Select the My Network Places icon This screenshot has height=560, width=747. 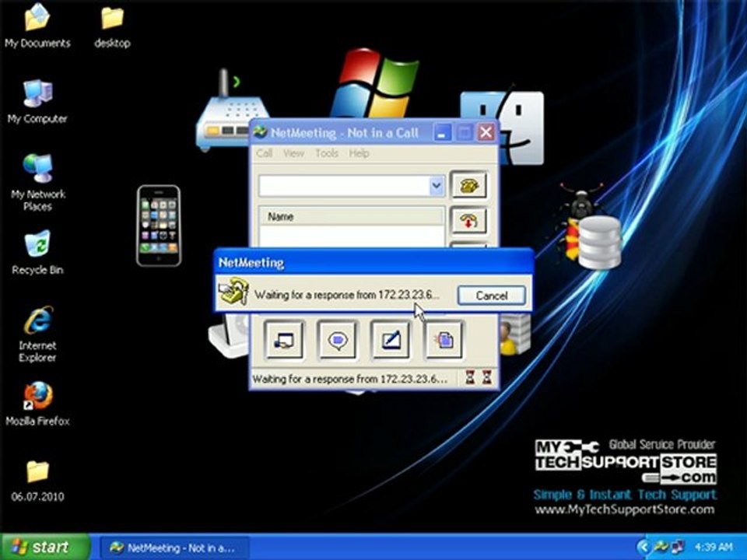point(37,182)
